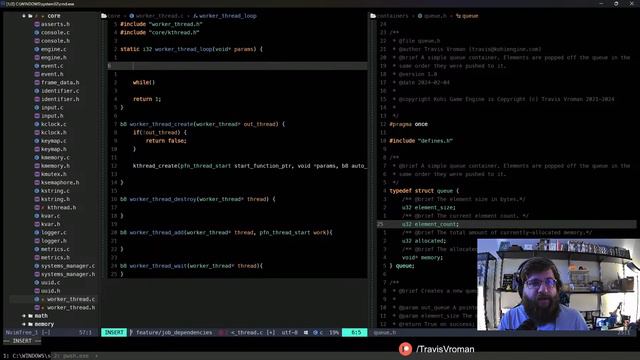Click #pragma once line in queue.h
Image resolution: width=640 pixels, height=360 pixels.
pyautogui.click(x=409, y=124)
